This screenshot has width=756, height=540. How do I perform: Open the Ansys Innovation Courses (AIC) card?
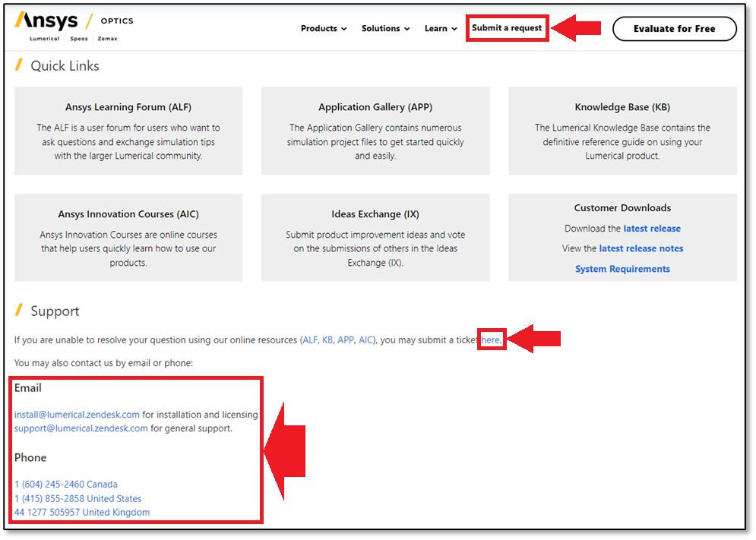[128, 238]
